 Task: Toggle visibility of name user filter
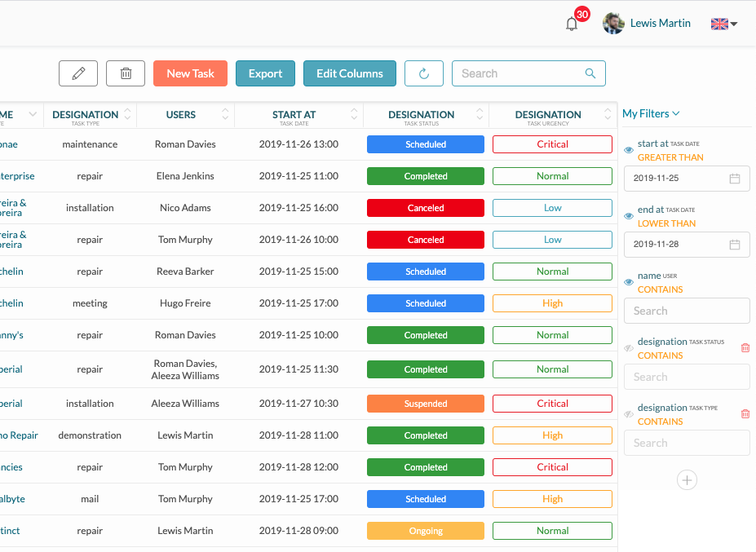pyautogui.click(x=629, y=283)
